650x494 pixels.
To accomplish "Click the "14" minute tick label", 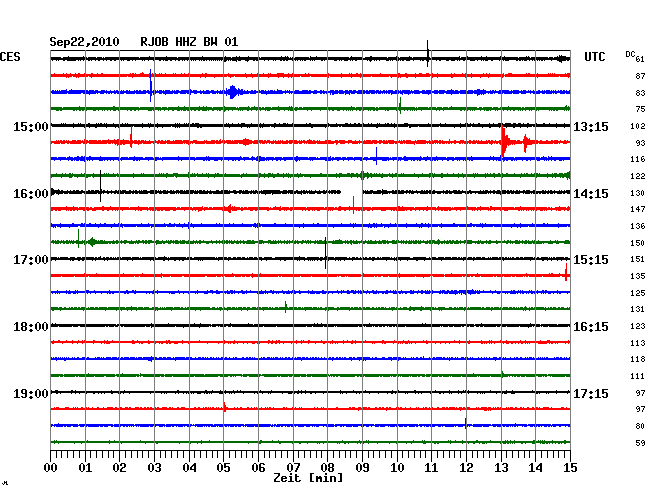I will pos(536,468).
